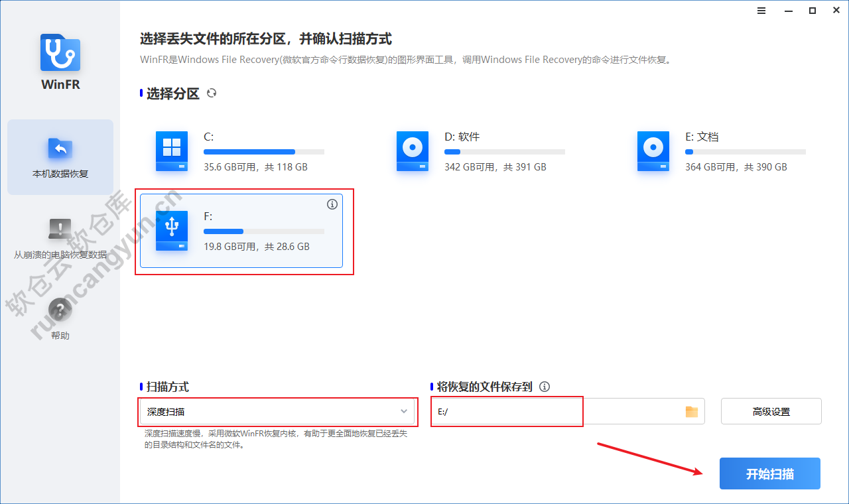The width and height of the screenshot is (849, 504).
Task: Minimize the WinFR window
Action: [x=787, y=11]
